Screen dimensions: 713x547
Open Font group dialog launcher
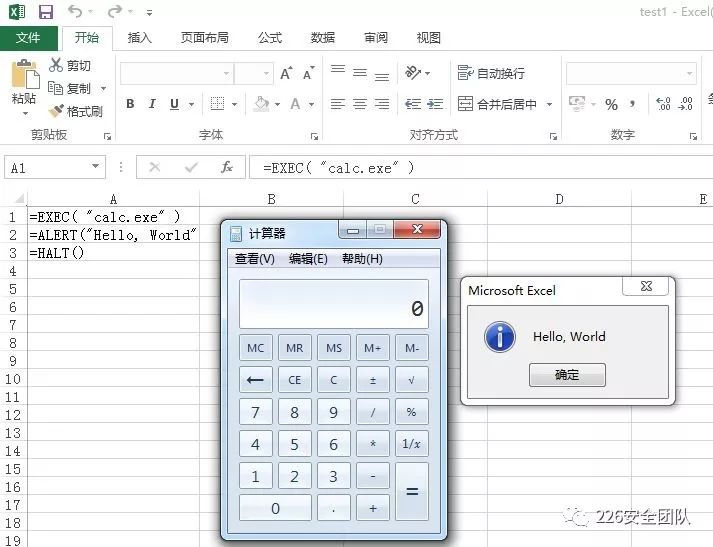314,136
